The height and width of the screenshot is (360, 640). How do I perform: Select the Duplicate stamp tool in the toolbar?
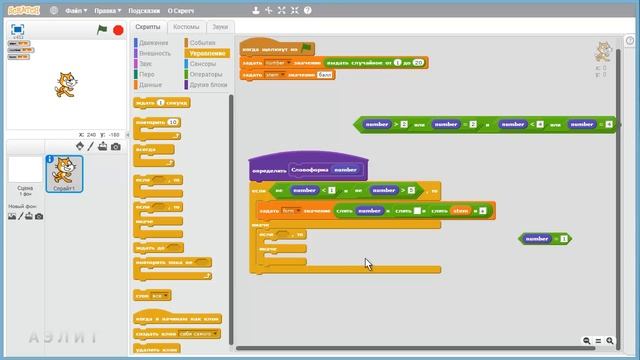256,11
